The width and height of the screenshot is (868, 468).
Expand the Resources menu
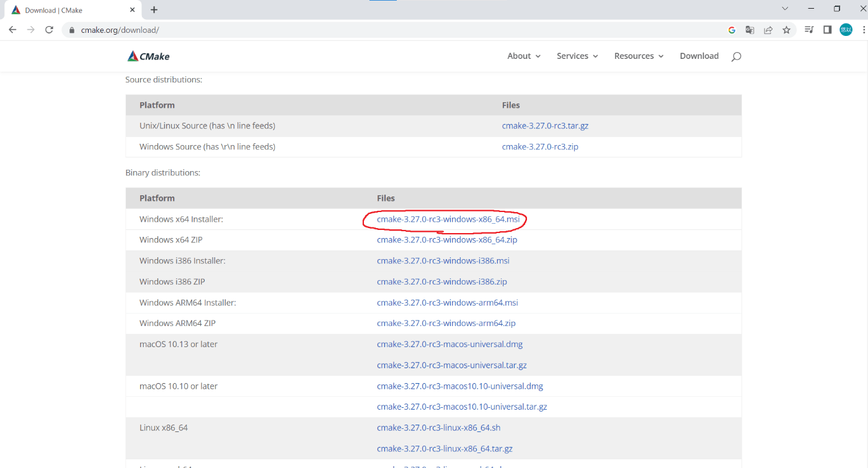(639, 56)
